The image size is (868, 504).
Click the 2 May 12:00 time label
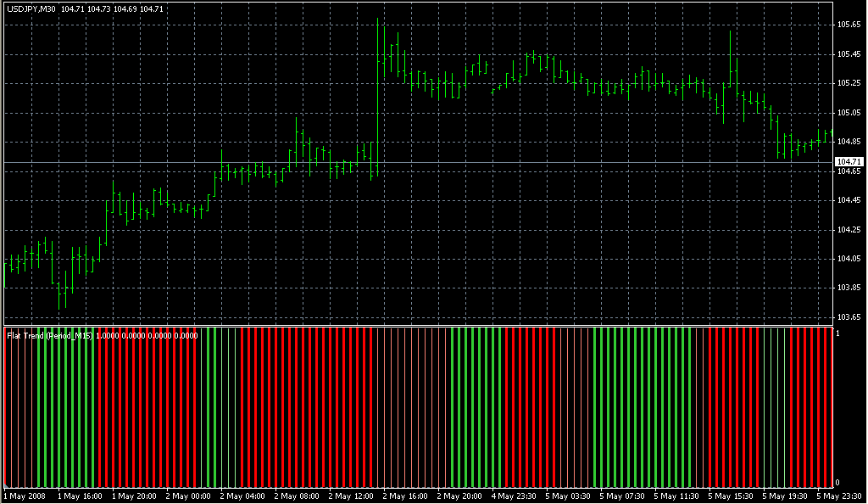pyautogui.click(x=351, y=496)
